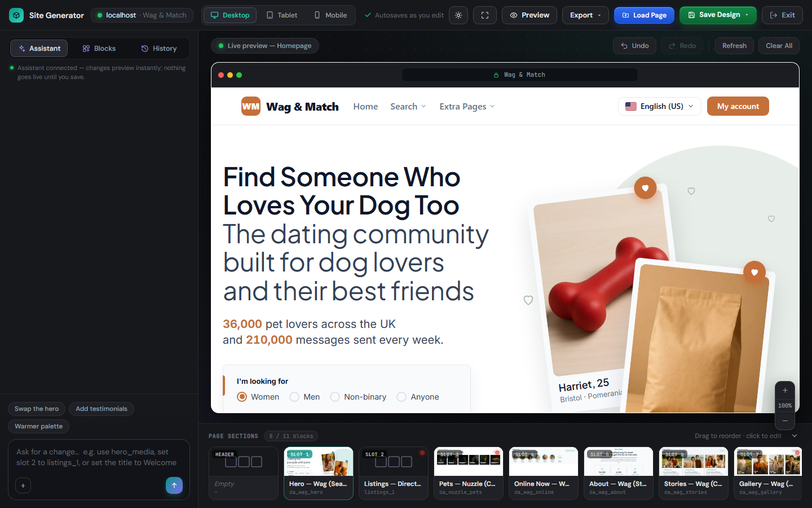The height and width of the screenshot is (508, 812).
Task: Select the Hero — Wag section thumbnail
Action: [319, 473]
